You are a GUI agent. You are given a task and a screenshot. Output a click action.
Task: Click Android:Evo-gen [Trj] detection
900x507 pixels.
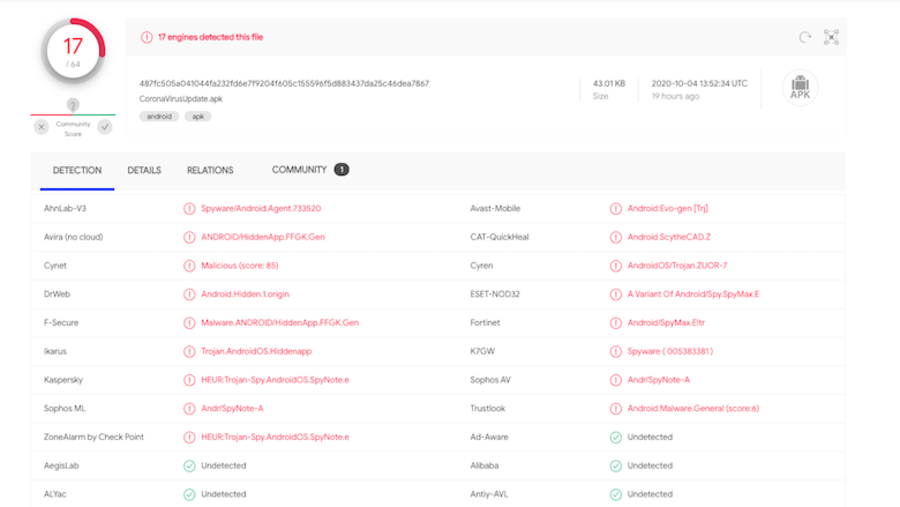(x=668, y=208)
